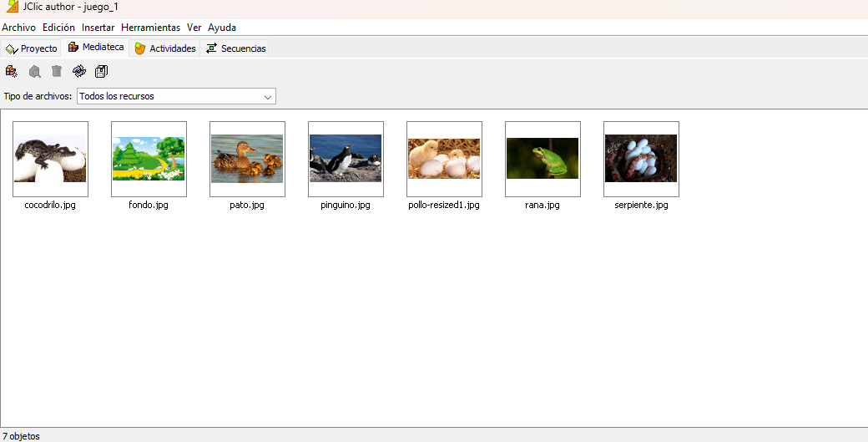Go to the Secuencias tab
The width and height of the screenshot is (868, 442).
[236, 48]
